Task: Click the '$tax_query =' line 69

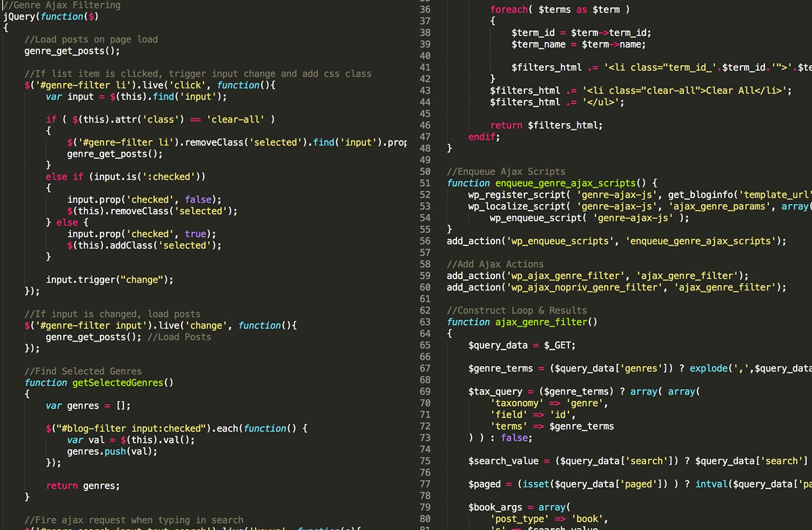Action: coord(585,391)
